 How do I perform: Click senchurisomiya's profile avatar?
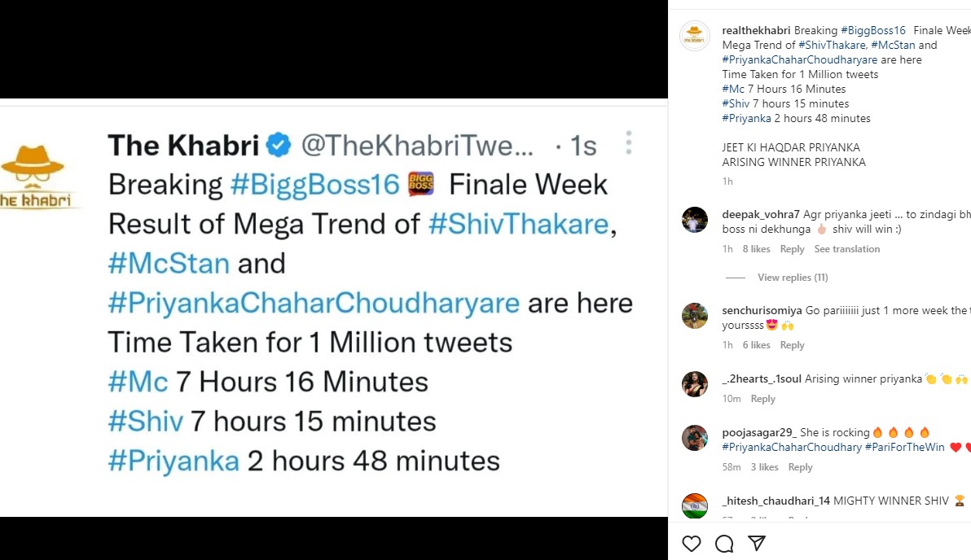695,316
